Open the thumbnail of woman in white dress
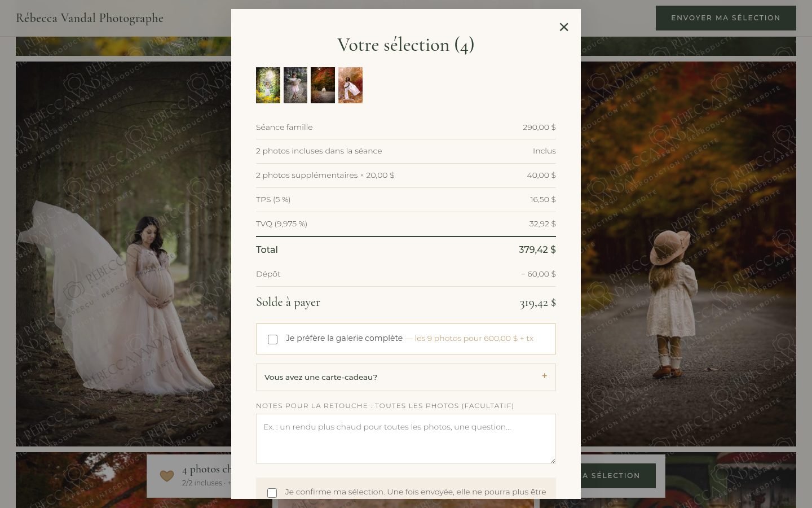This screenshot has width=812, height=508. (350, 85)
